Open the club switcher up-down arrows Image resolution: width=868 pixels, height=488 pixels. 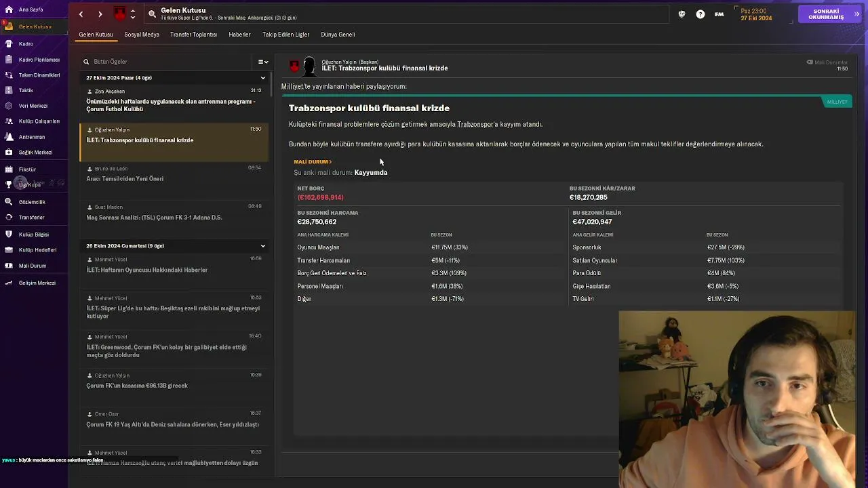coord(133,14)
